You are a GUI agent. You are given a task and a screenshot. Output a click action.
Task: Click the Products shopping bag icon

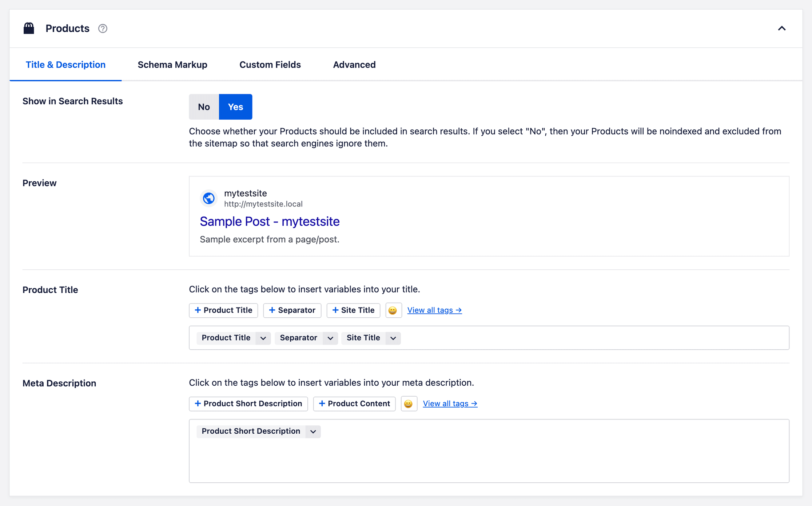click(29, 28)
